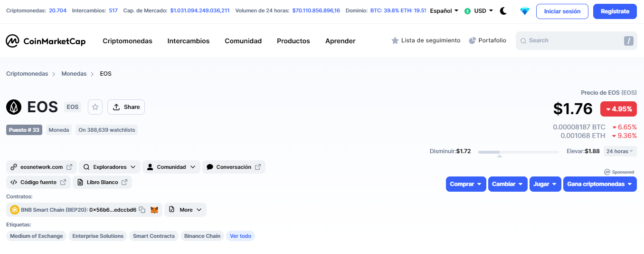Click the Enterprise Solutions tag
This screenshot has height=254, width=644.
coord(98,236)
